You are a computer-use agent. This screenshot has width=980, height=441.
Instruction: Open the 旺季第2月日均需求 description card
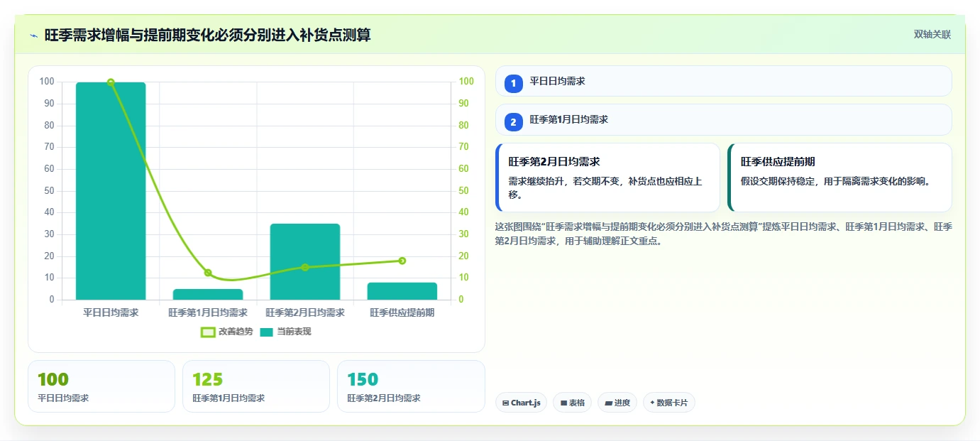pos(607,178)
